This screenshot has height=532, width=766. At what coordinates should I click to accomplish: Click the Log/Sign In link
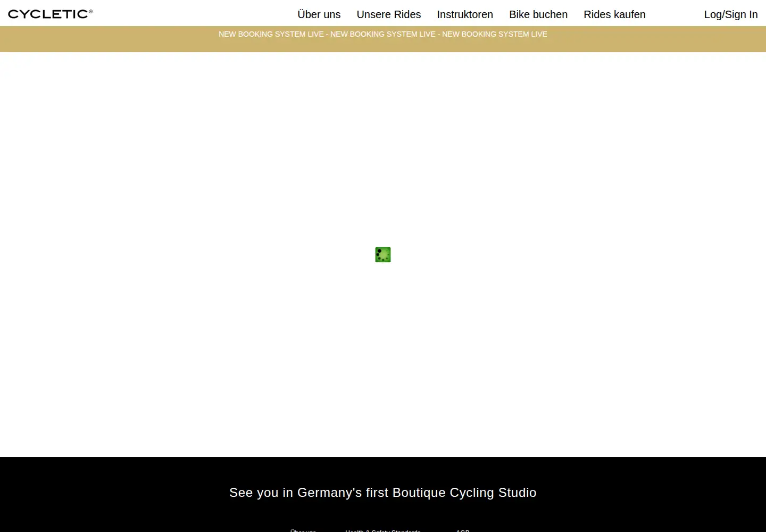pyautogui.click(x=731, y=14)
